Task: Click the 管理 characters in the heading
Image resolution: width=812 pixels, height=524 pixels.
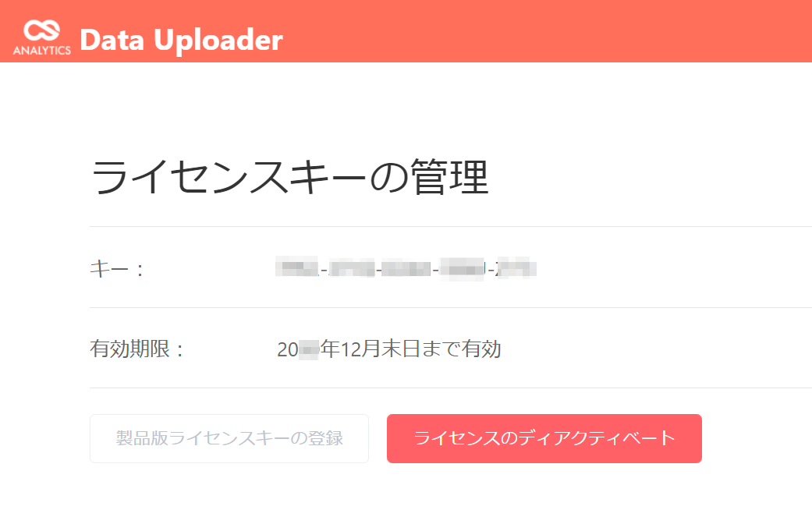Action: [449, 177]
